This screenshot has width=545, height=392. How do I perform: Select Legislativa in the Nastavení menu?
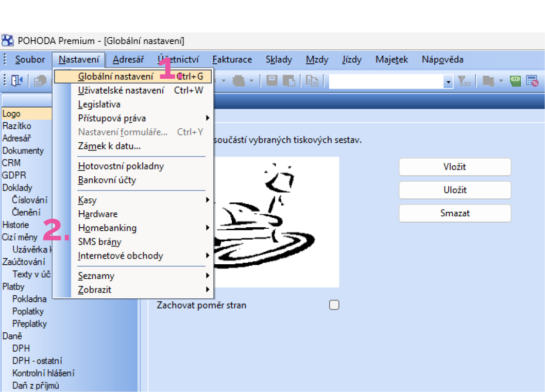[x=133, y=104]
